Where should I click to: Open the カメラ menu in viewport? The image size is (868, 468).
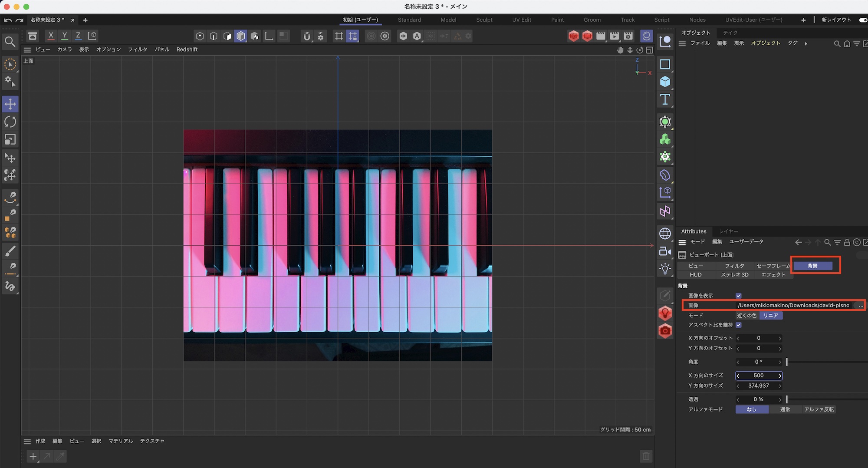pyautogui.click(x=64, y=49)
